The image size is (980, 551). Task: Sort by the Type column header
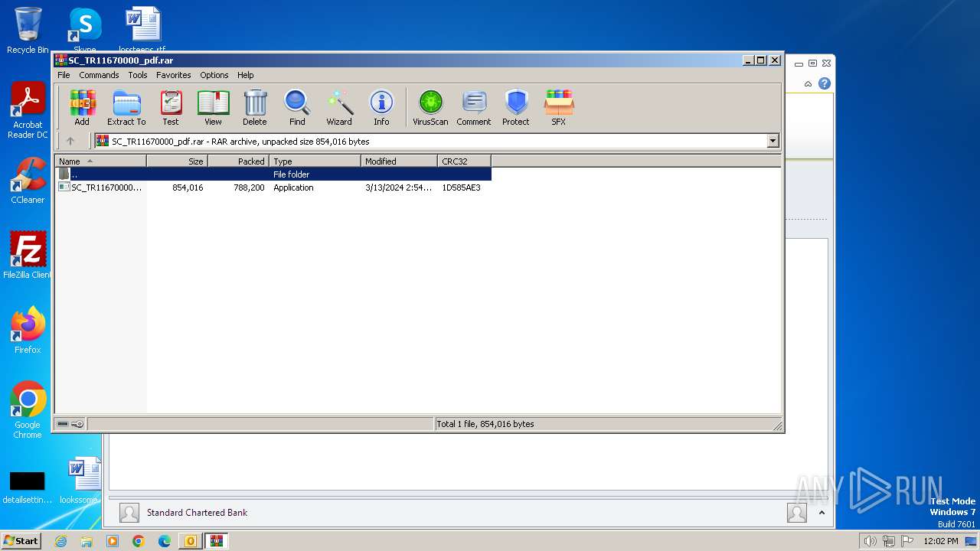315,161
